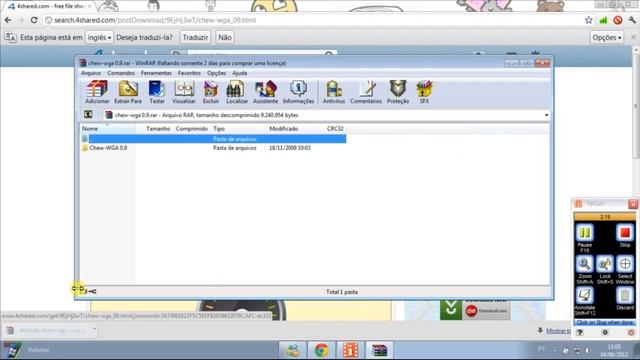The width and height of the screenshot is (640, 360).
Task: Open the Arquivo menu
Action: (91, 73)
